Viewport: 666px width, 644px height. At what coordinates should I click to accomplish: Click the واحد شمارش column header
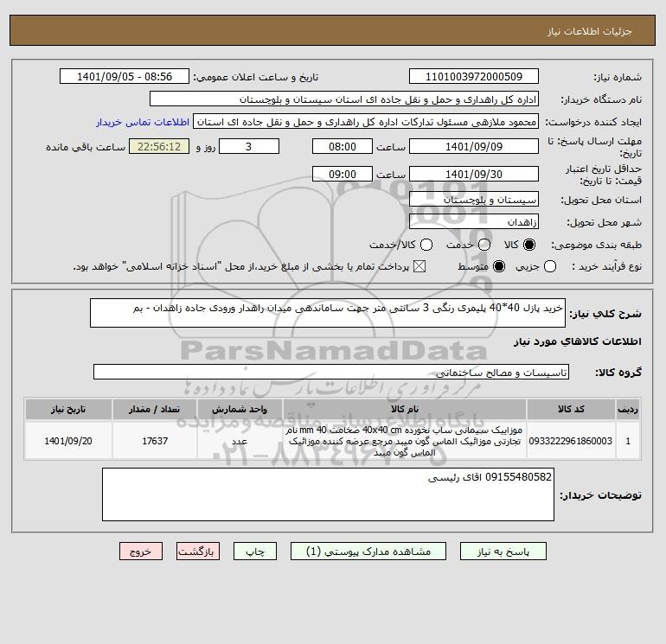(x=240, y=409)
